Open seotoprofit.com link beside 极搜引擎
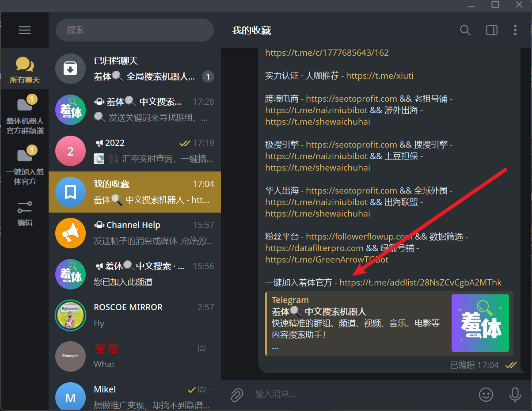 click(x=352, y=145)
